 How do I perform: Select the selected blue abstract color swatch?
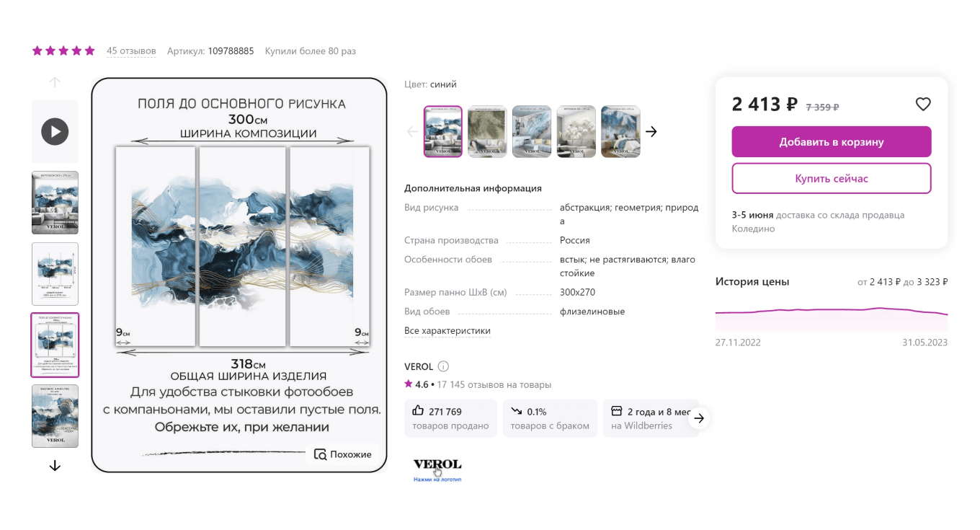442,131
